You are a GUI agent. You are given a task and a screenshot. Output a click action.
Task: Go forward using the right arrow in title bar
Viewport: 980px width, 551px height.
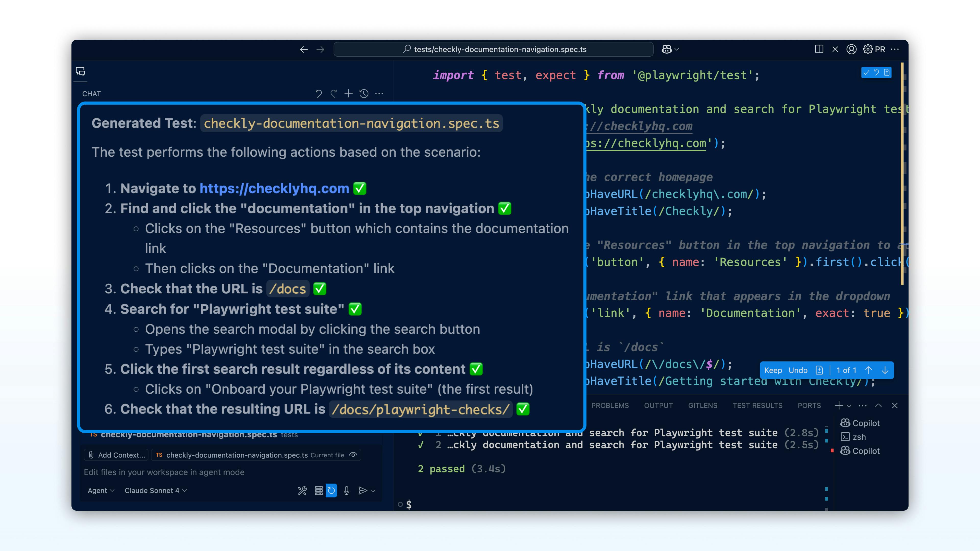320,49
